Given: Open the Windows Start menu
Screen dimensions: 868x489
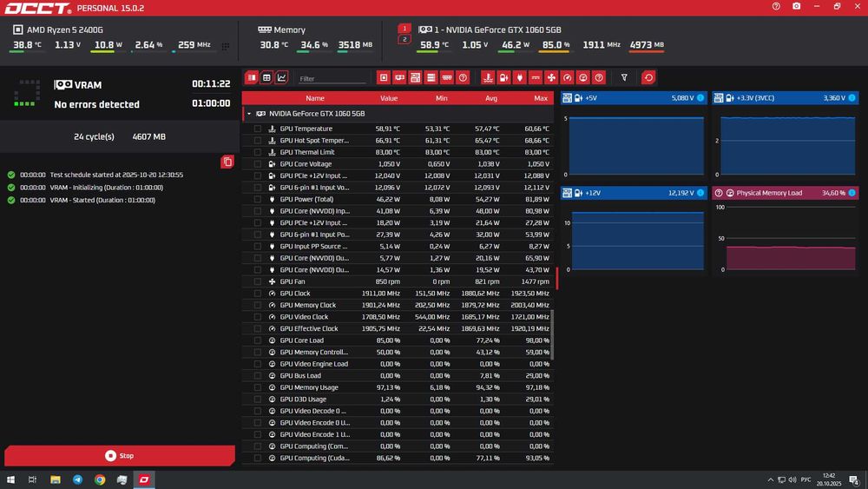Looking at the screenshot, I should [x=10, y=479].
